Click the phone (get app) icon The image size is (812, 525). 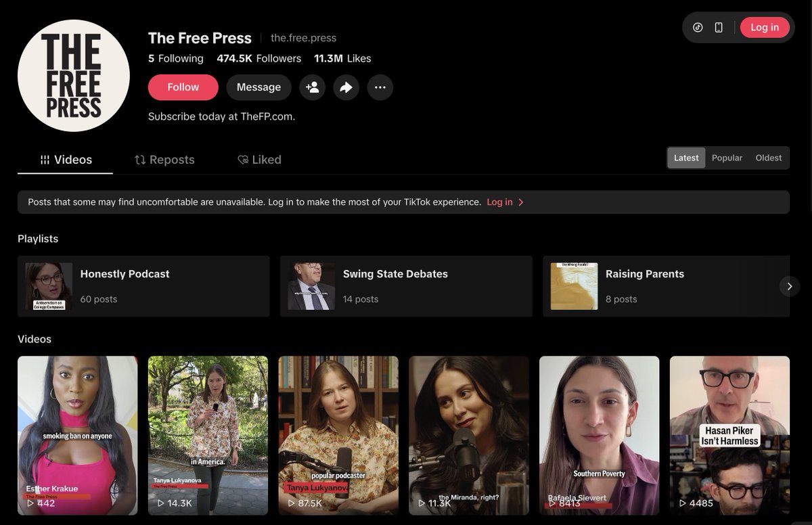[x=719, y=28]
